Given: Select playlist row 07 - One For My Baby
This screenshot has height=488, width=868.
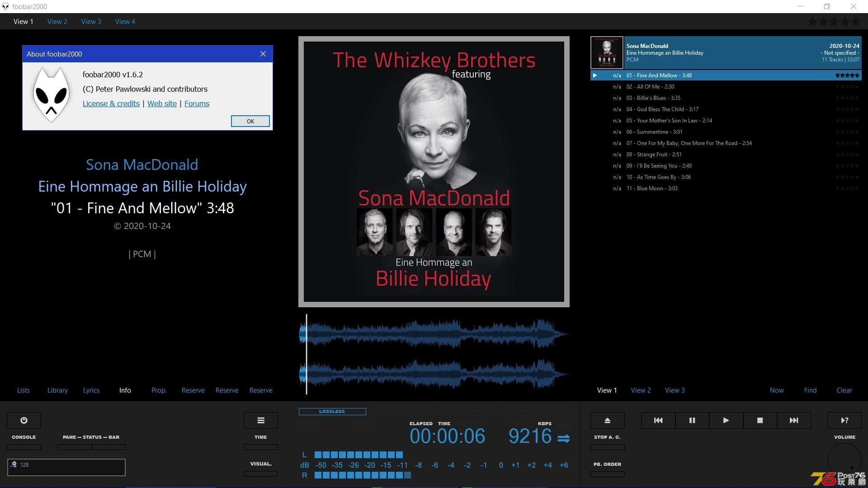Looking at the screenshot, I should pyautogui.click(x=726, y=143).
